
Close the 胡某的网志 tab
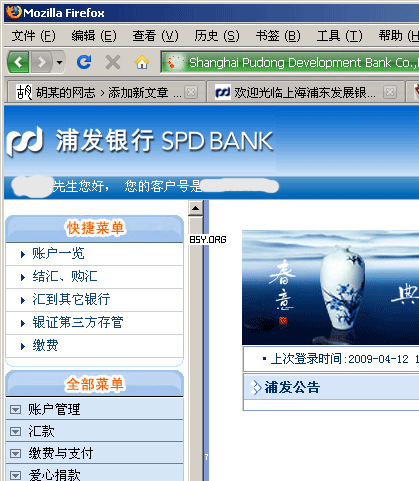click(191, 92)
